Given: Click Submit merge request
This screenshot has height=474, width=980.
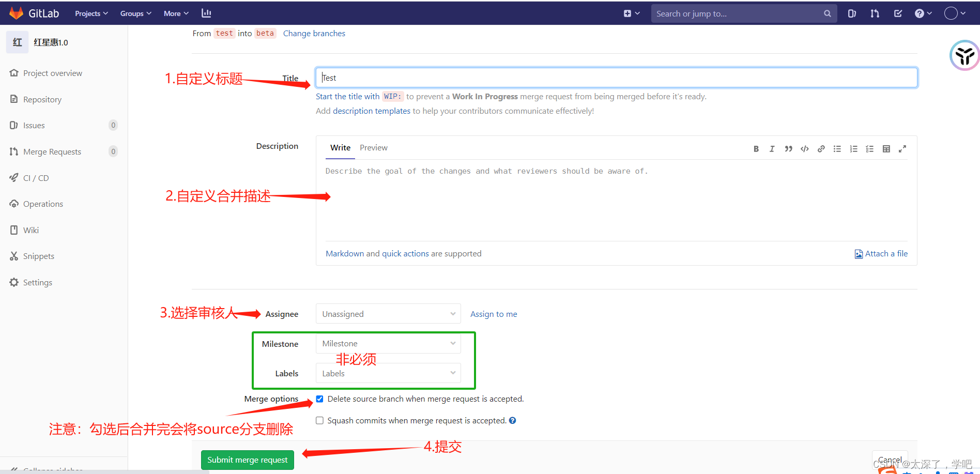Looking at the screenshot, I should point(247,460).
